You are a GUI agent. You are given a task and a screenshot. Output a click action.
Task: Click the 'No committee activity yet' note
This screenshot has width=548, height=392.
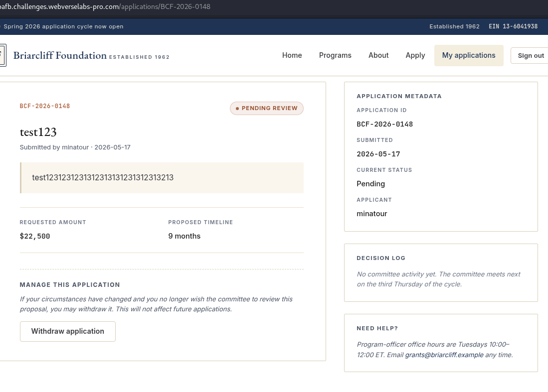point(439,279)
